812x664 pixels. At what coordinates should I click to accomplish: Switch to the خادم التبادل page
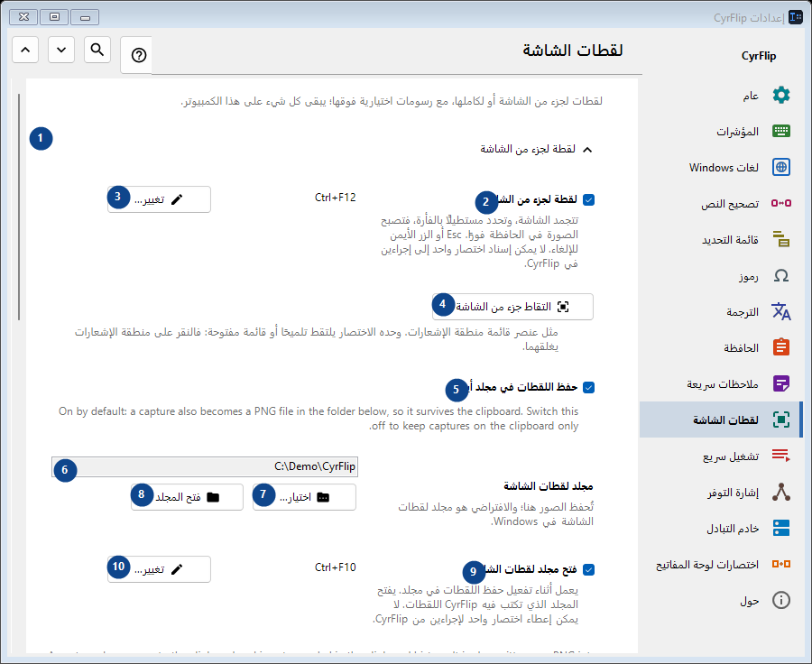(721, 528)
